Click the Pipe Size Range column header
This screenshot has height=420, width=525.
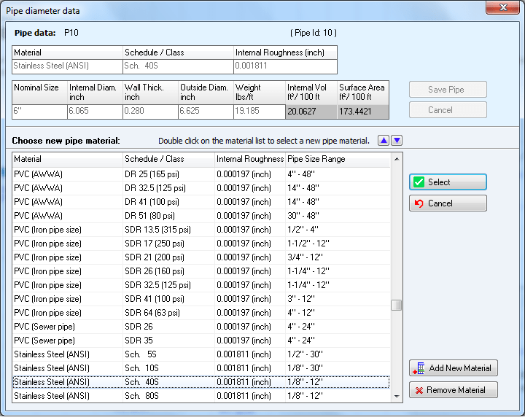338,159
